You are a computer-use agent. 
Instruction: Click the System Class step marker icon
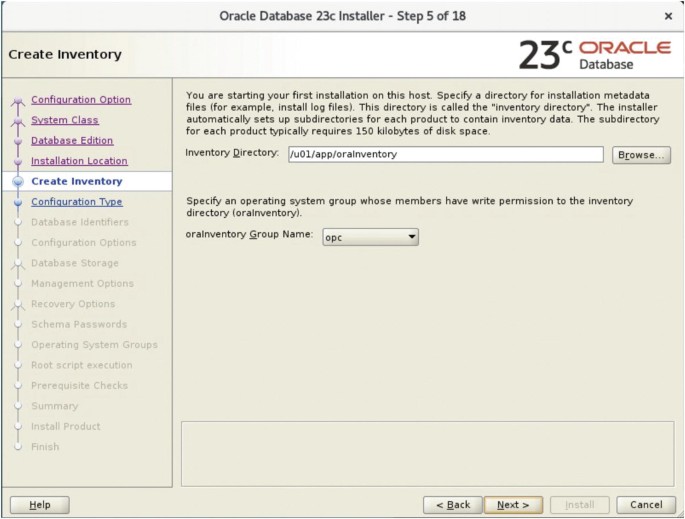(x=18, y=121)
